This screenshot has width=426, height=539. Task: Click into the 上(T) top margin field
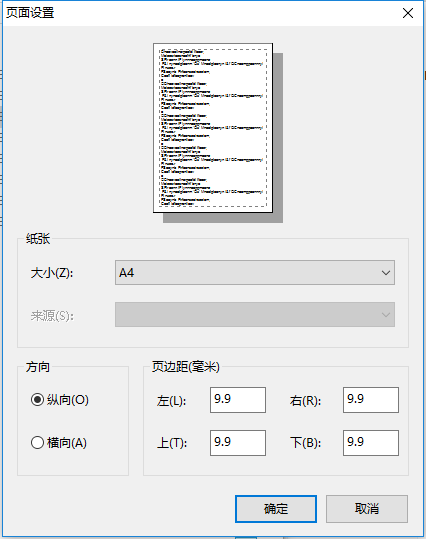(238, 443)
